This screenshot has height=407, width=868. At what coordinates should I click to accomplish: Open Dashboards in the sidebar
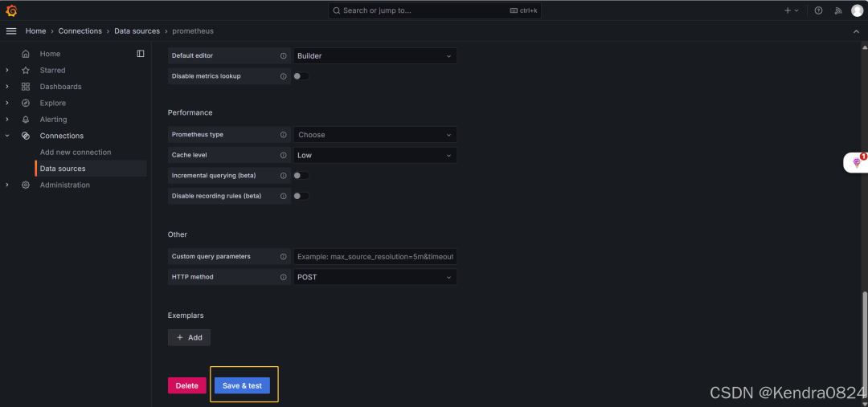coord(60,87)
